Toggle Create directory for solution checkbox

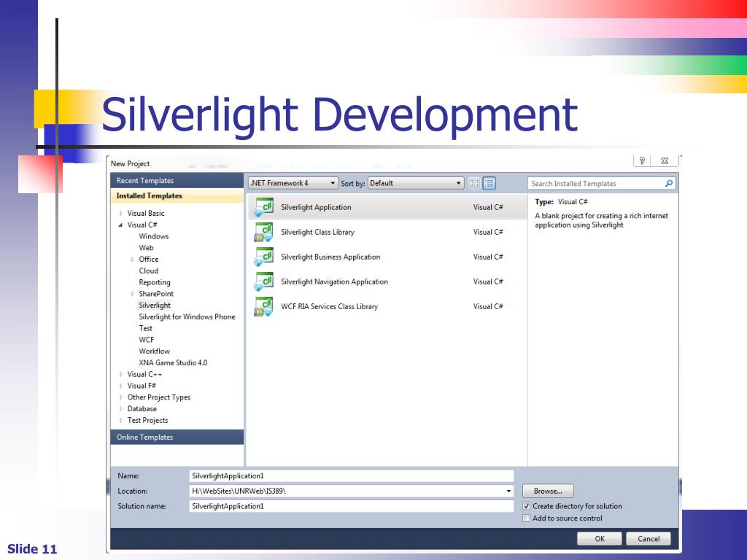(x=527, y=506)
